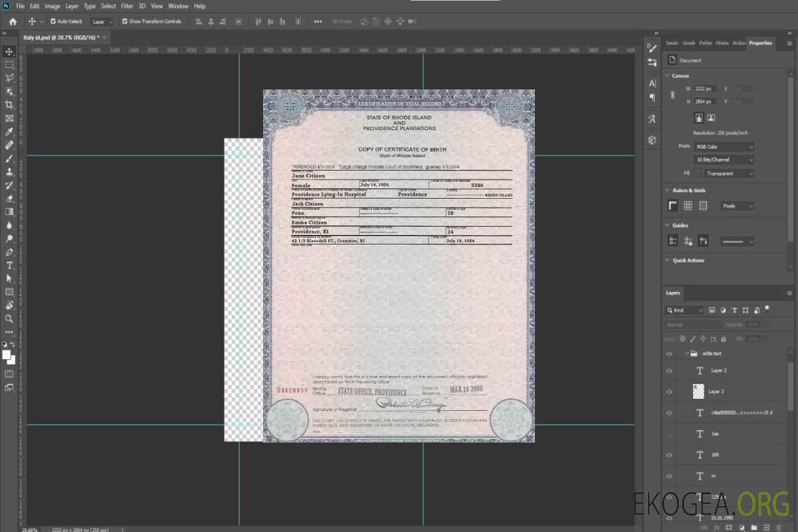
Task: Open the guide line style dropdown
Action: pyautogui.click(x=737, y=242)
